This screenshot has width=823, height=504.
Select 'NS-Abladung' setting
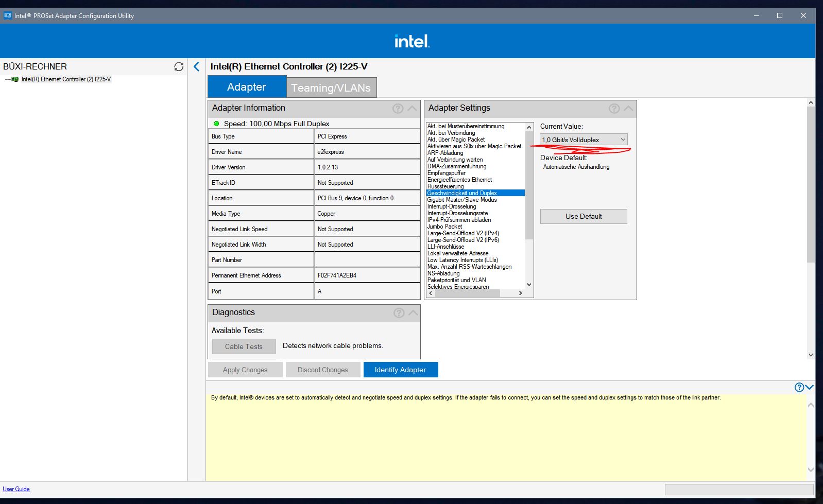pos(443,273)
